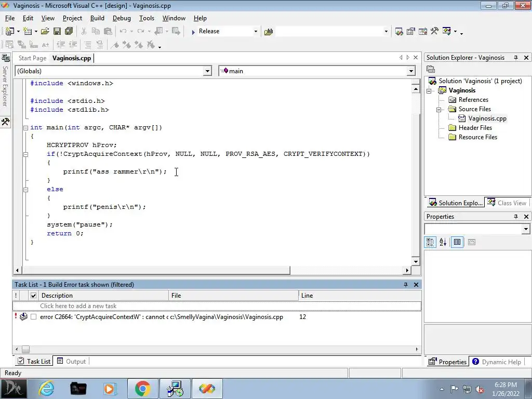Click the Paste clipboard icon
Image resolution: width=532 pixels, height=399 pixels.
point(108,31)
